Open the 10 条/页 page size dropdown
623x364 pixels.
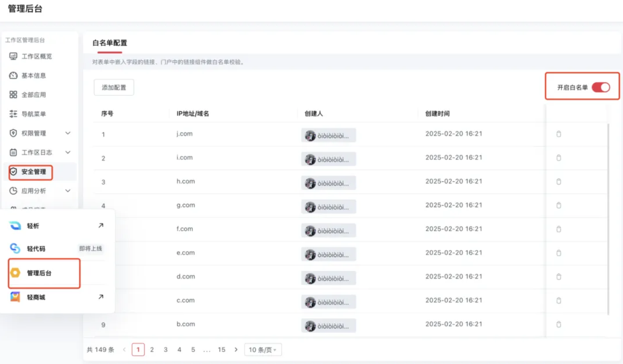point(263,350)
